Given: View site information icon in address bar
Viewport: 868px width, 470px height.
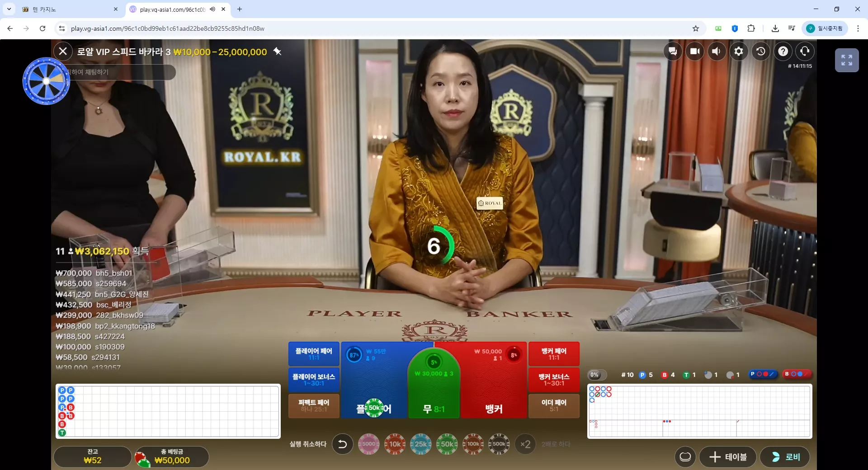Looking at the screenshot, I should (62, 28).
